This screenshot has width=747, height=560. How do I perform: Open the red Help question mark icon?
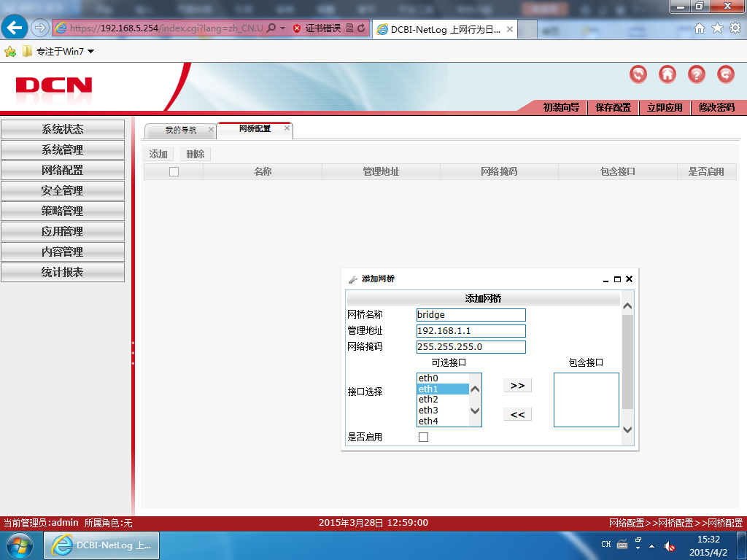(697, 74)
